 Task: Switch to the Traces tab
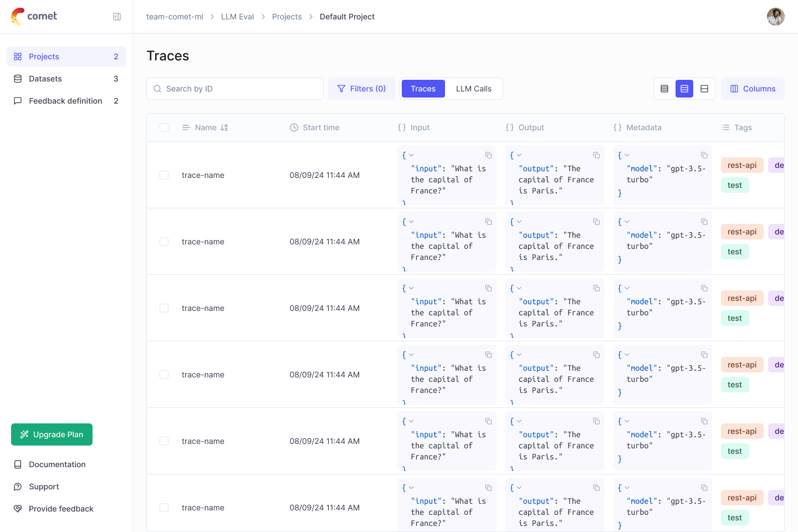(x=423, y=89)
